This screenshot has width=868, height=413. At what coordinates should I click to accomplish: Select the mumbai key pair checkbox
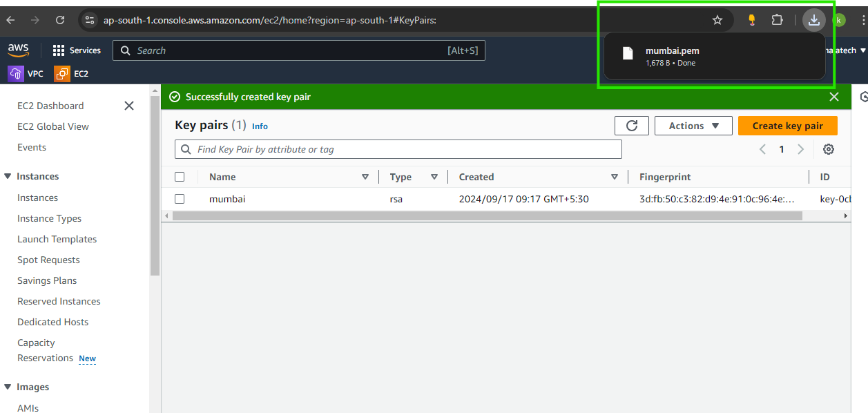click(x=180, y=199)
